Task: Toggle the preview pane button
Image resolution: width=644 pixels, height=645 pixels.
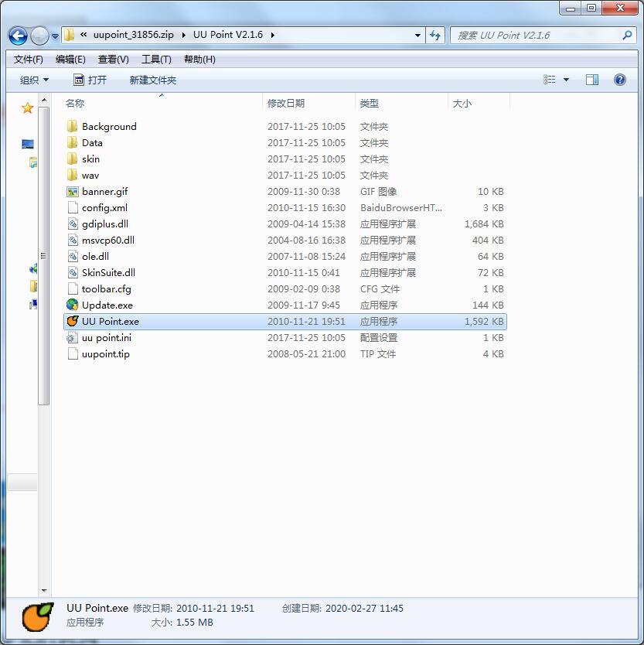Action: [x=592, y=80]
